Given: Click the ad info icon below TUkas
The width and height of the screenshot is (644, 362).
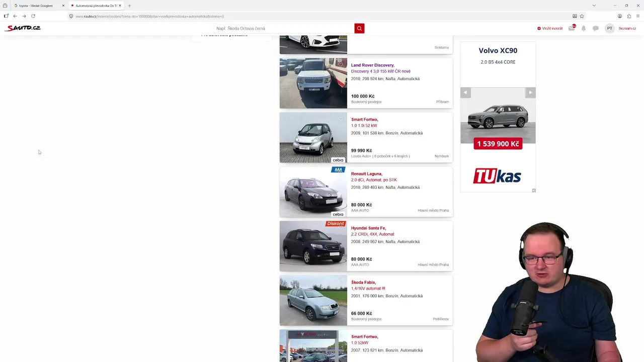Looking at the screenshot, I should point(534,191).
